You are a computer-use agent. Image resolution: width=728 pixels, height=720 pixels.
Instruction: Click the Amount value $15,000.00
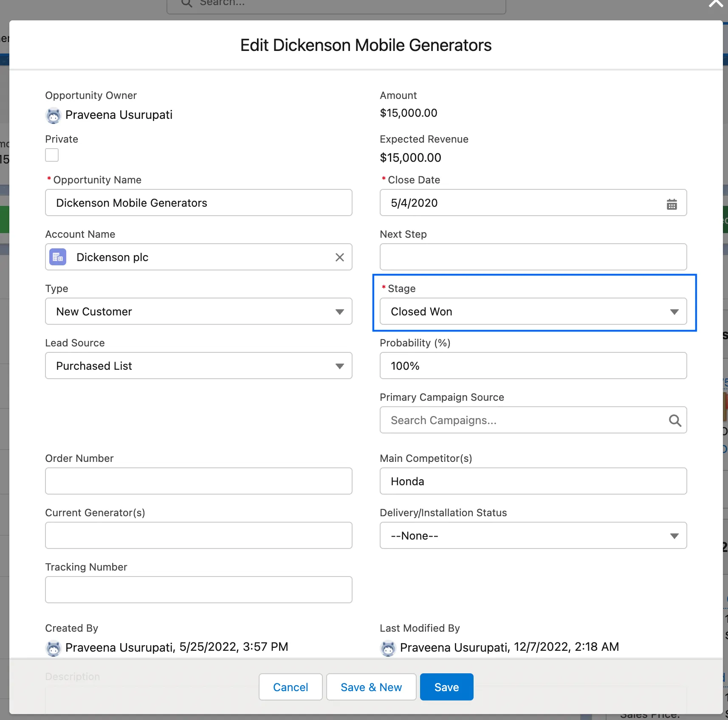[409, 113]
